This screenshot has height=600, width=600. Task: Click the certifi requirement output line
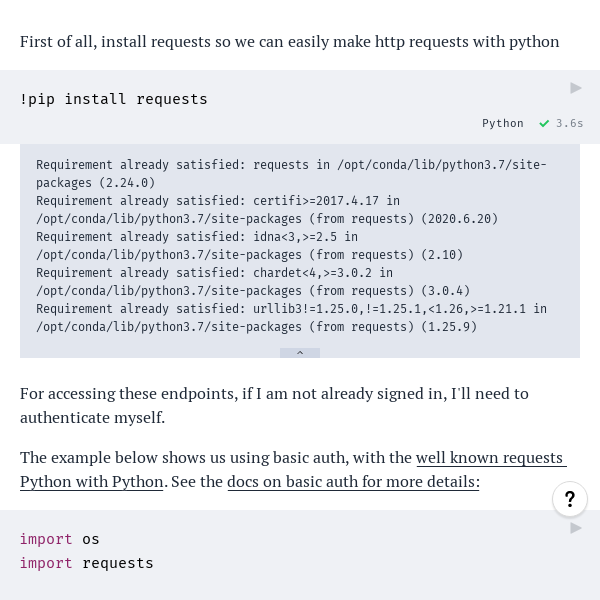click(x=267, y=210)
